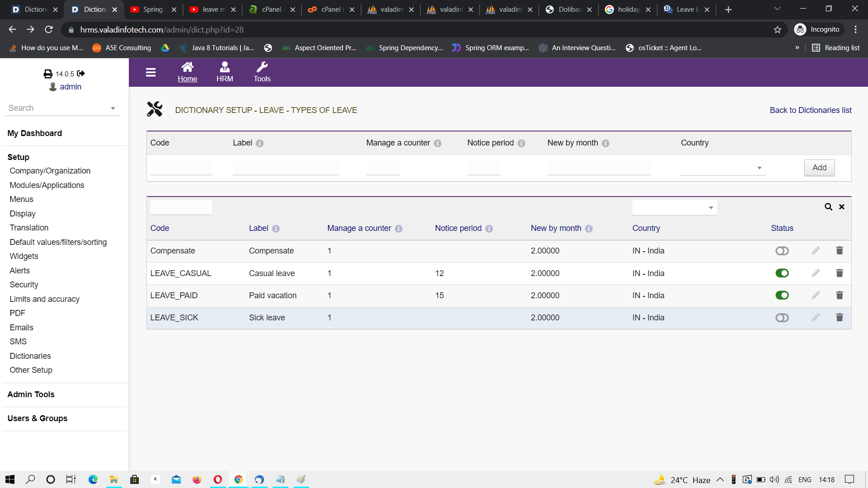
Task: Click the Add button
Action: [819, 168]
